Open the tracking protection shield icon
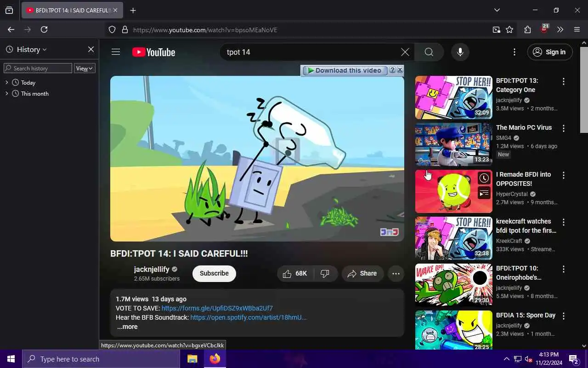588x368 pixels. 112,30
